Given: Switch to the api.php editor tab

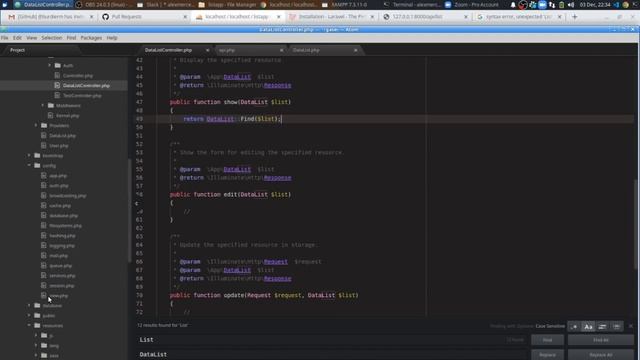Looking at the screenshot, I should point(250,50).
